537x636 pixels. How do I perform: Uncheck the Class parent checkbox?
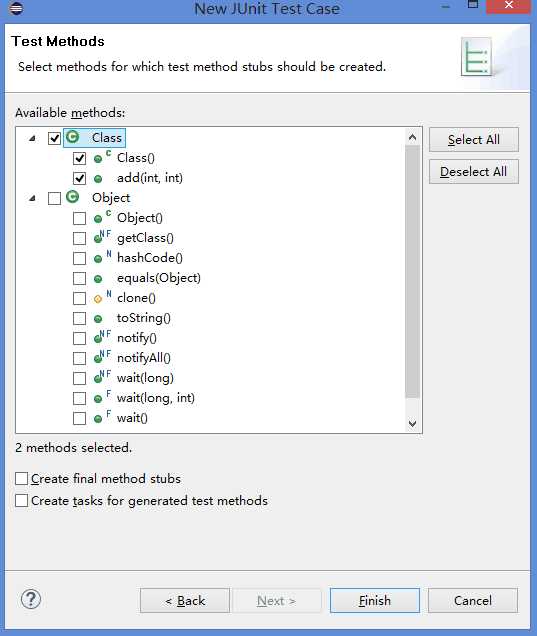pos(54,138)
